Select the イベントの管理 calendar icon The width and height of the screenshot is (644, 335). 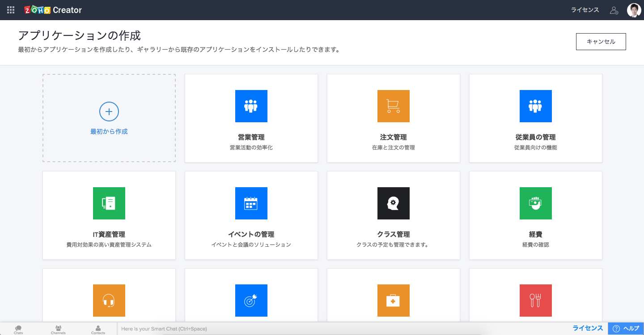coord(251,203)
